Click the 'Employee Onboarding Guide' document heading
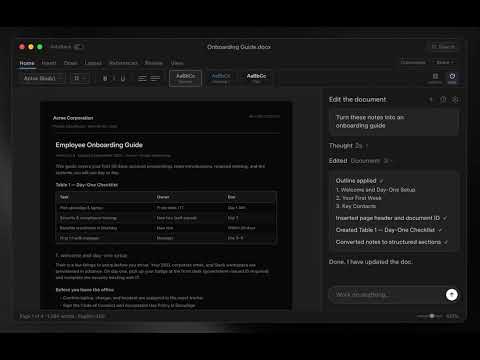480x360 pixels. coord(99,145)
